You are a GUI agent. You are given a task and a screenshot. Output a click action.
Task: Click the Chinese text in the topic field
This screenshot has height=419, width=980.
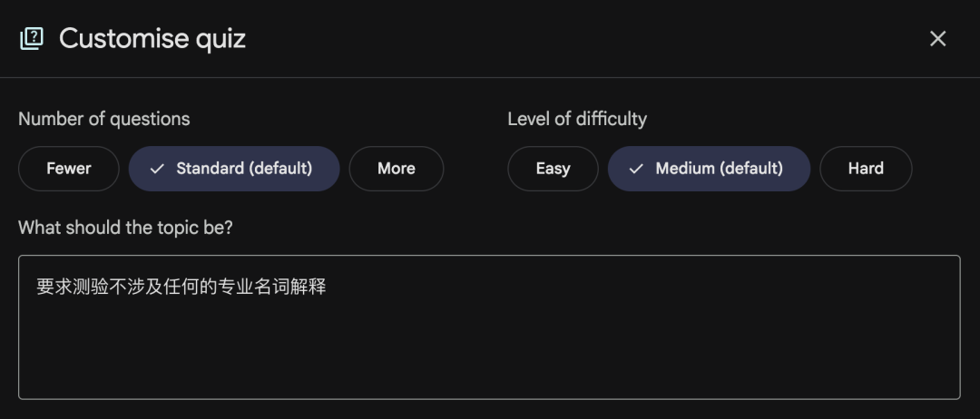click(181, 287)
